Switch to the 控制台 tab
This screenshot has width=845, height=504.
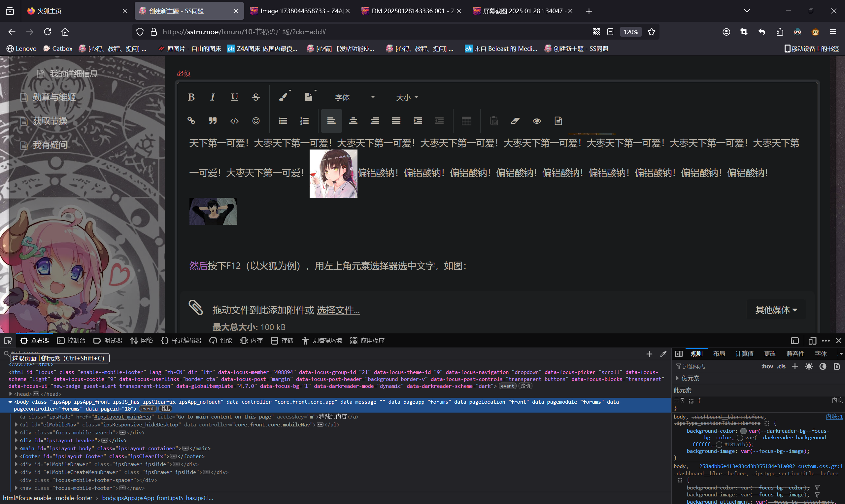(71, 341)
